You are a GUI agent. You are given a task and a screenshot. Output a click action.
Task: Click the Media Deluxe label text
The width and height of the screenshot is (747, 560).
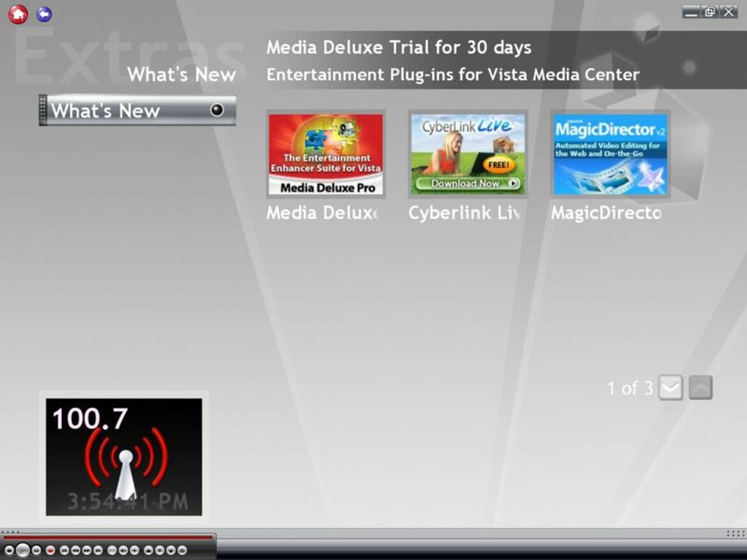coord(323,213)
